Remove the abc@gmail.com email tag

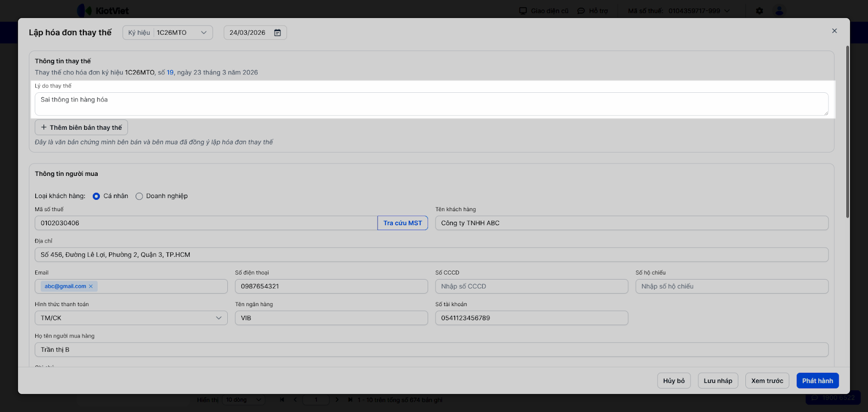click(91, 287)
